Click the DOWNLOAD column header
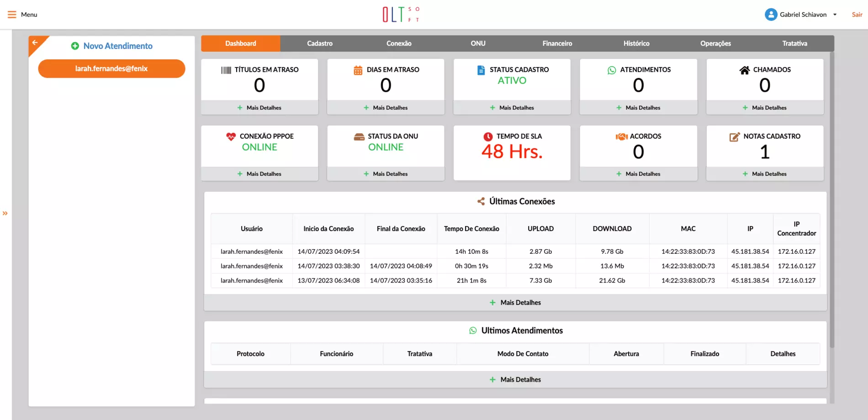The width and height of the screenshot is (868, 420). pos(612,229)
